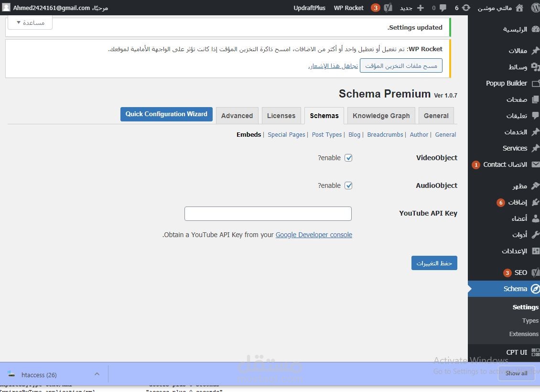
Task: Open Schema Settings submenu item
Action: pyautogui.click(x=525, y=307)
